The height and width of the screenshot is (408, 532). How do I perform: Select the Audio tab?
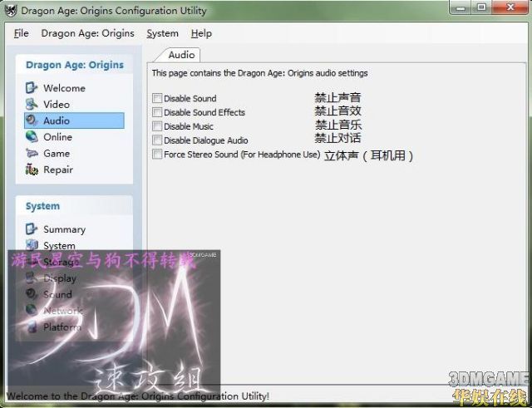(x=181, y=55)
